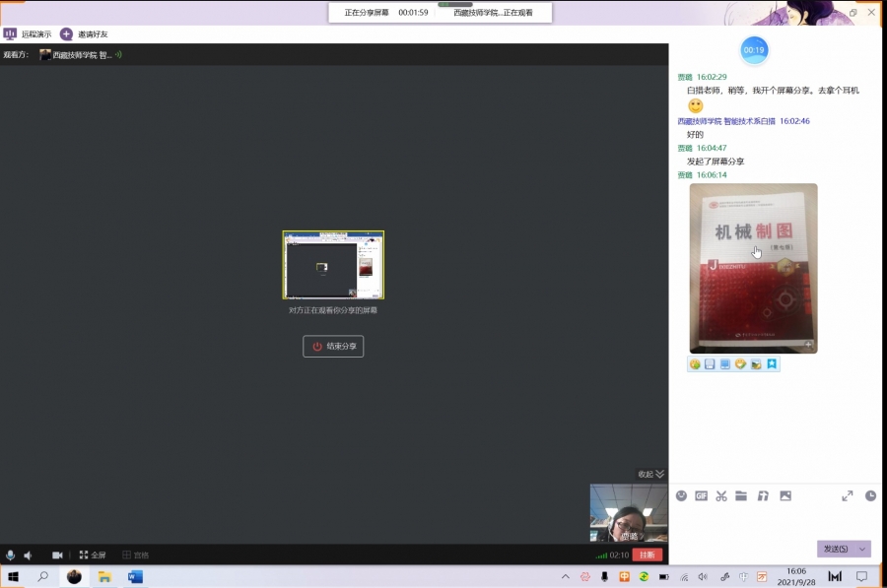
Task: Open the send file folder icon
Action: point(741,495)
